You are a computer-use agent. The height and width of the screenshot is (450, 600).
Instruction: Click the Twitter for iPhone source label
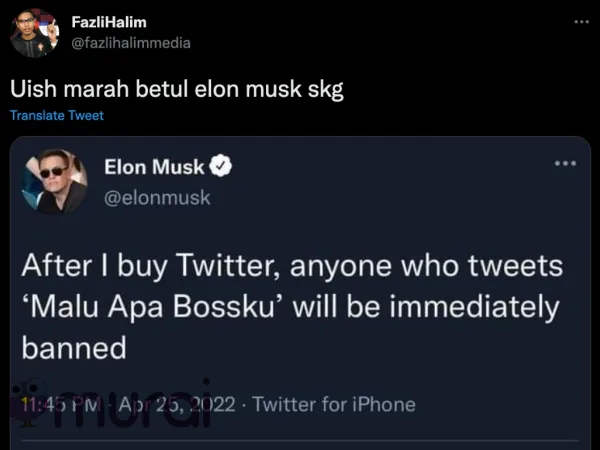pyautogui.click(x=334, y=405)
